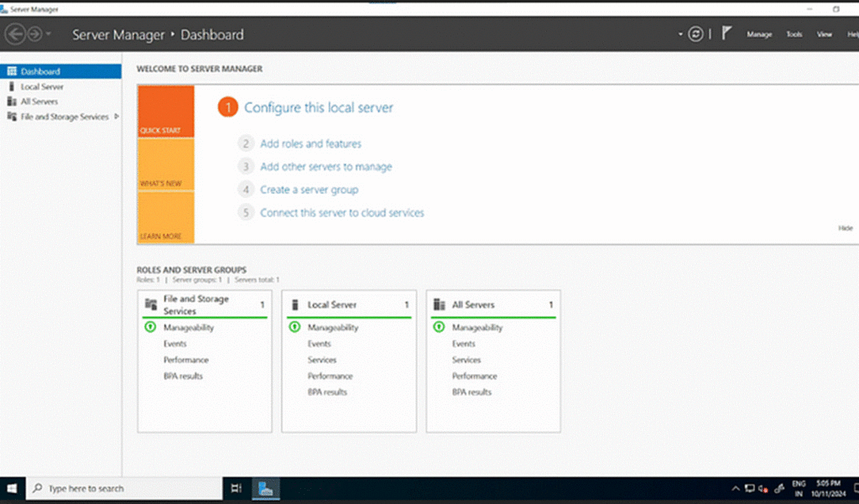Click the All Servers tile icon

point(439,304)
